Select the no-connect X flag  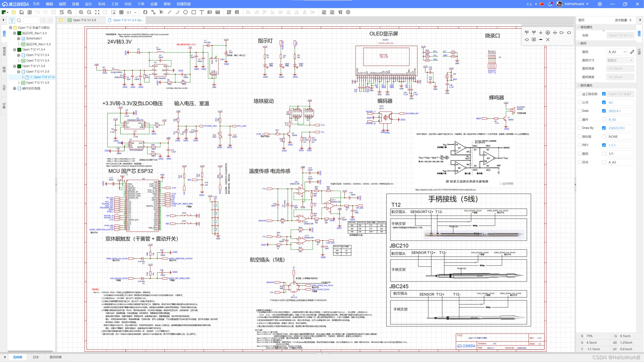point(548,40)
